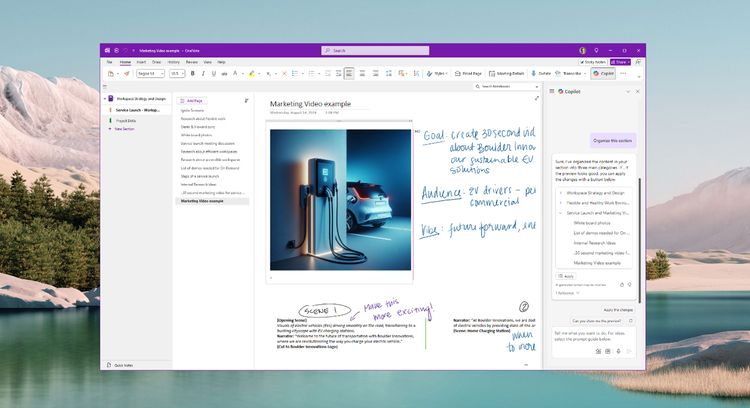Close the Copilot pane
750x408 pixels.
tap(637, 91)
